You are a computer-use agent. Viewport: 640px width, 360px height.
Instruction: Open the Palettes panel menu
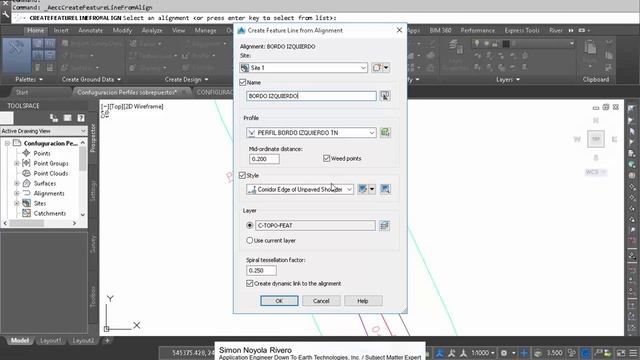(29, 79)
